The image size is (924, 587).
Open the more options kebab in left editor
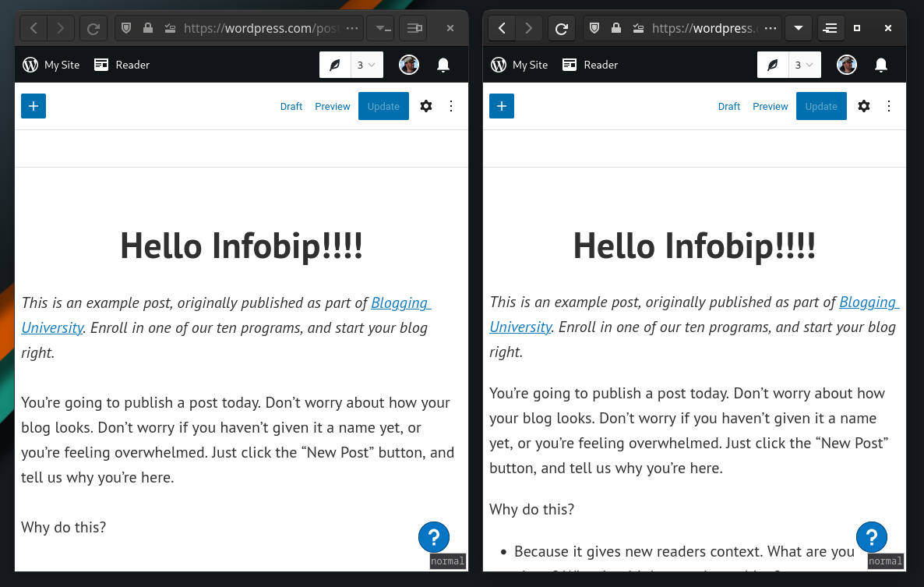point(451,106)
